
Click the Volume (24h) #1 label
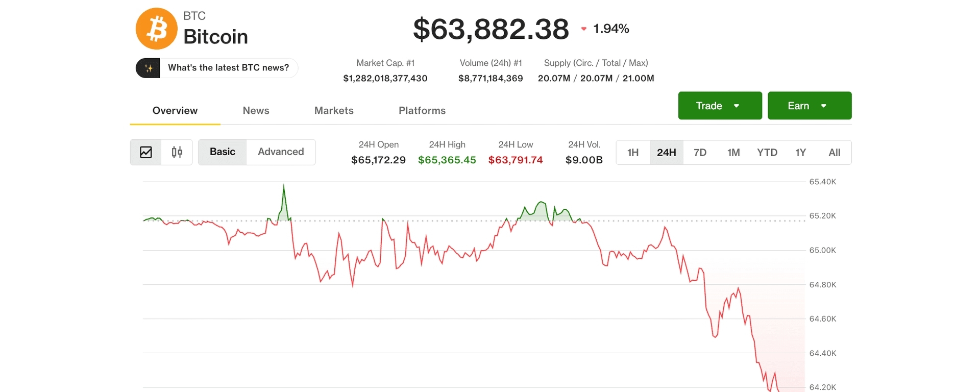pyautogui.click(x=491, y=63)
